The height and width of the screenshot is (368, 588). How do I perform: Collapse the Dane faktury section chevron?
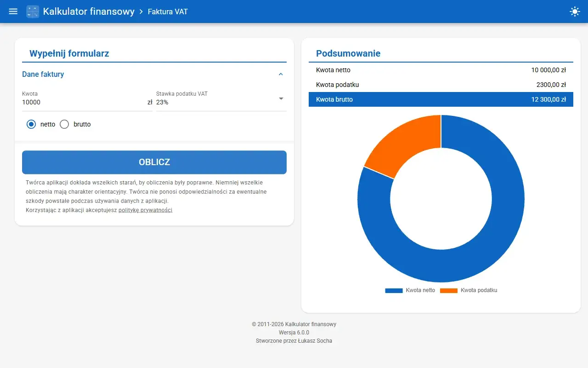coord(281,75)
